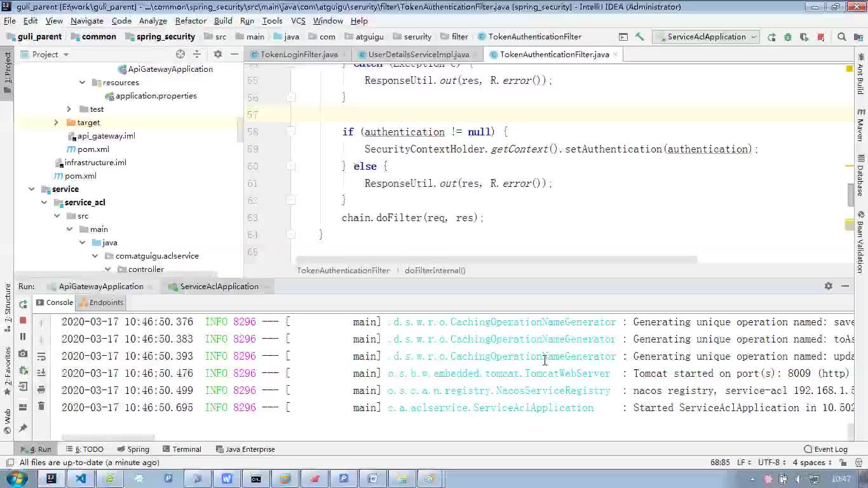Switch to UserDetailsServiceImpl.java tab

pyautogui.click(x=418, y=55)
